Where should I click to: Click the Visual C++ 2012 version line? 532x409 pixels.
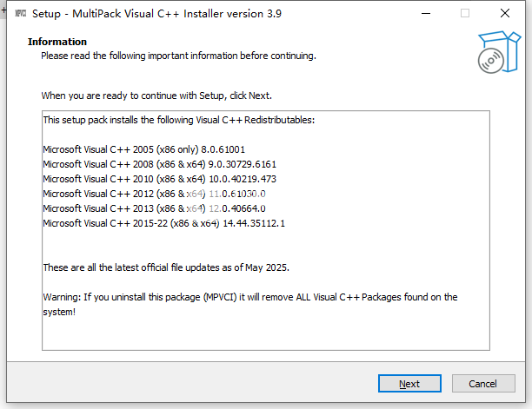click(x=154, y=194)
